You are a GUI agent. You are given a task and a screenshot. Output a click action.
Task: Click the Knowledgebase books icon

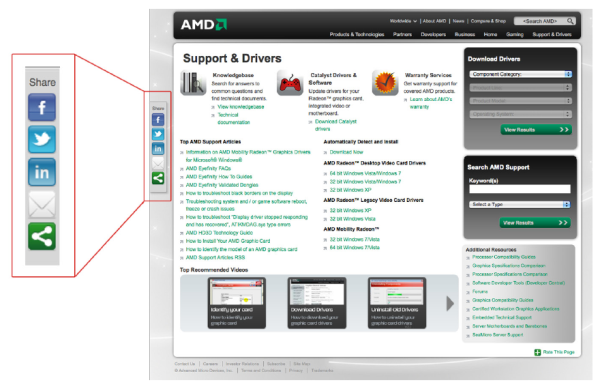click(194, 83)
